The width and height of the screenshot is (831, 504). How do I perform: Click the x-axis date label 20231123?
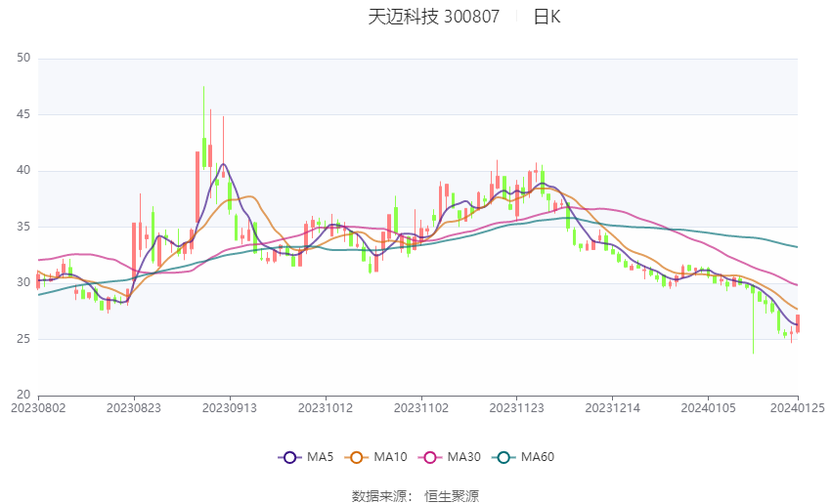click(517, 408)
